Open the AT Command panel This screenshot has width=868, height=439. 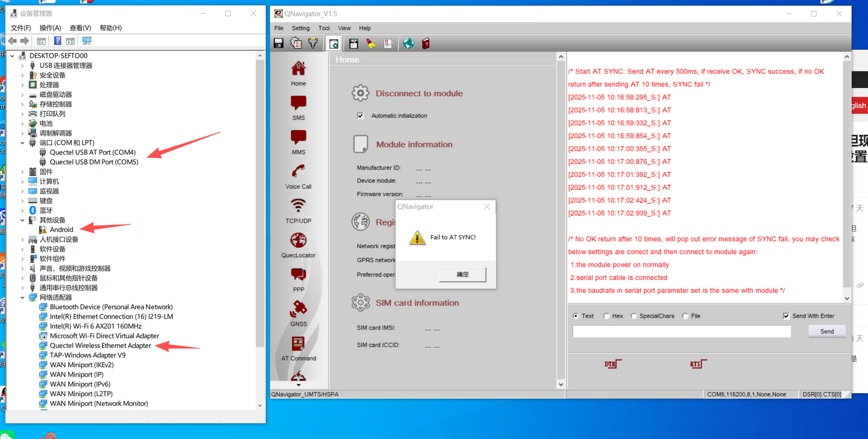[x=298, y=348]
